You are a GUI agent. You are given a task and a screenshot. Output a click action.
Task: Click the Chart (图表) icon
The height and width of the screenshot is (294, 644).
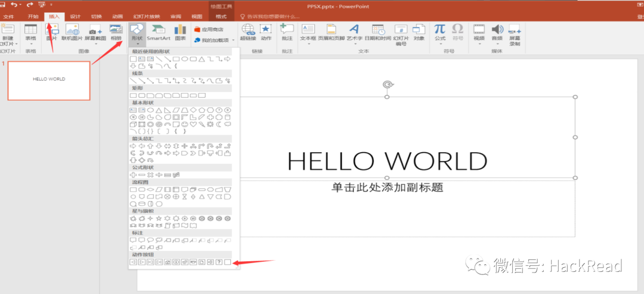point(180,32)
